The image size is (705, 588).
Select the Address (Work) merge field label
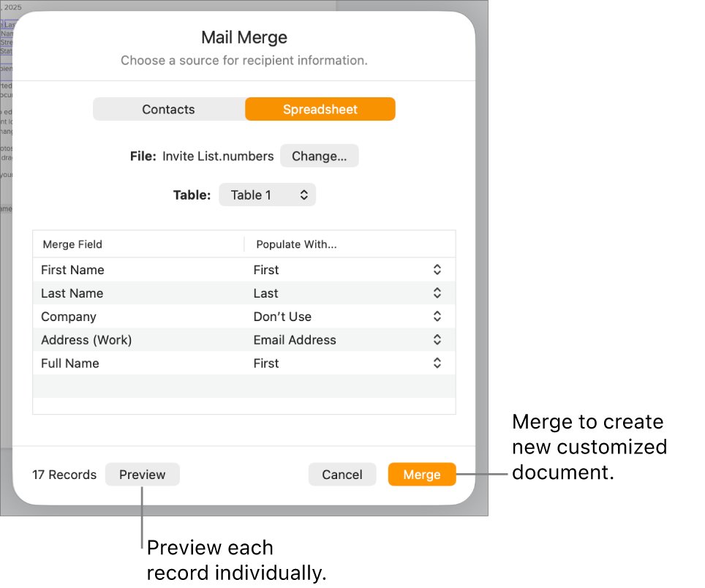tap(86, 340)
